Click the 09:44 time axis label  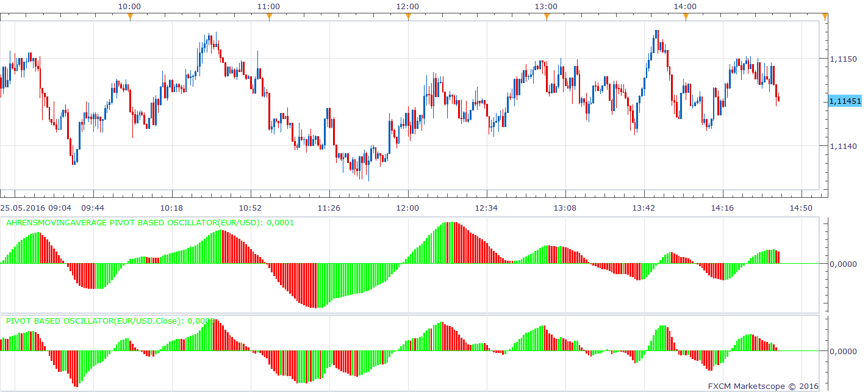(93, 208)
